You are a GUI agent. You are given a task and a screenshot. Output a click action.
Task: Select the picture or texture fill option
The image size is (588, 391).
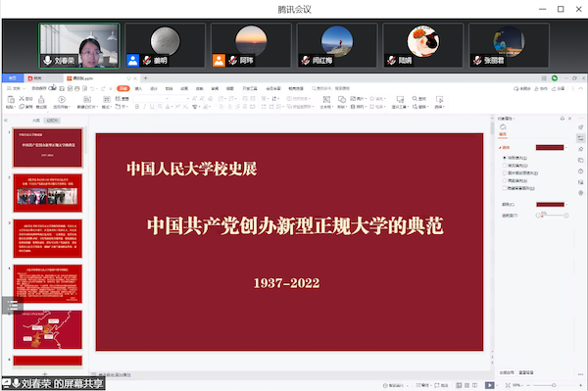pyautogui.click(x=505, y=172)
